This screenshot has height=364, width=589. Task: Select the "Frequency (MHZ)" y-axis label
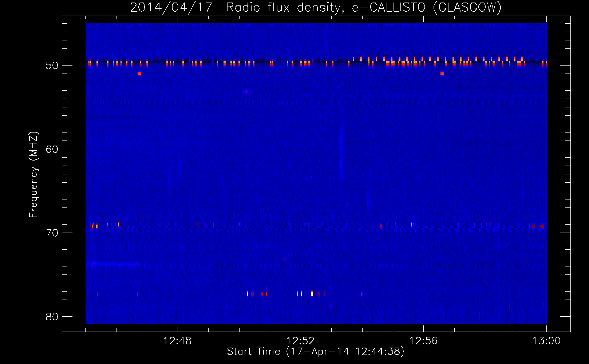33,175
